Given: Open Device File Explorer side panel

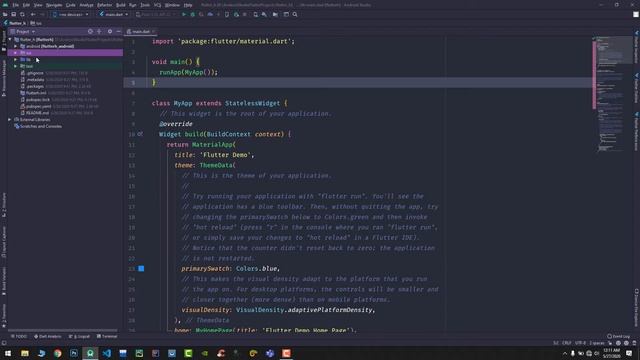Looking at the screenshot, I should coord(636,308).
